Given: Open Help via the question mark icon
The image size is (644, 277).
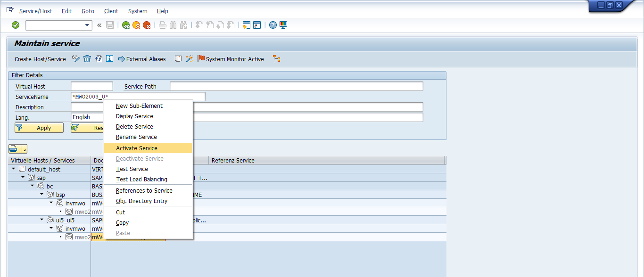Looking at the screenshot, I should (x=272, y=25).
